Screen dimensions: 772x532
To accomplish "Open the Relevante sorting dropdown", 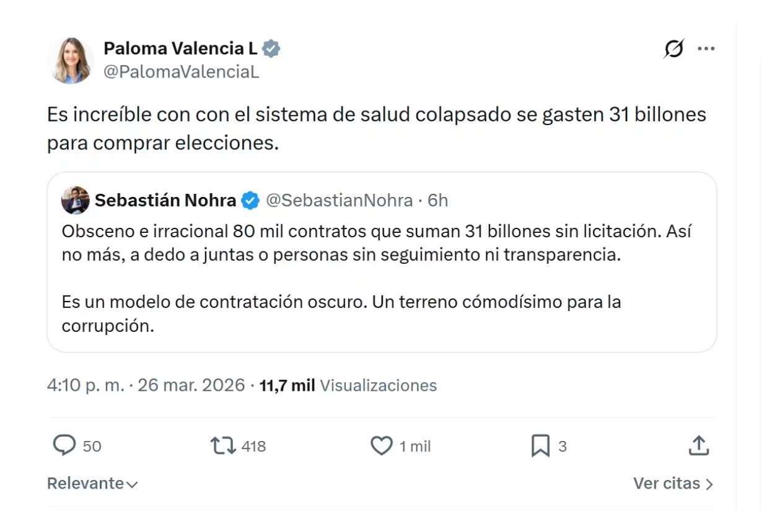I will [x=92, y=484].
